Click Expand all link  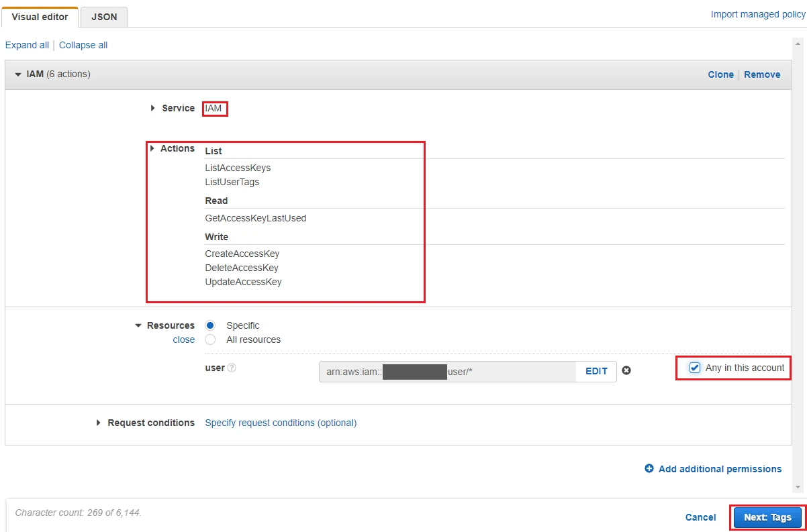27,45
